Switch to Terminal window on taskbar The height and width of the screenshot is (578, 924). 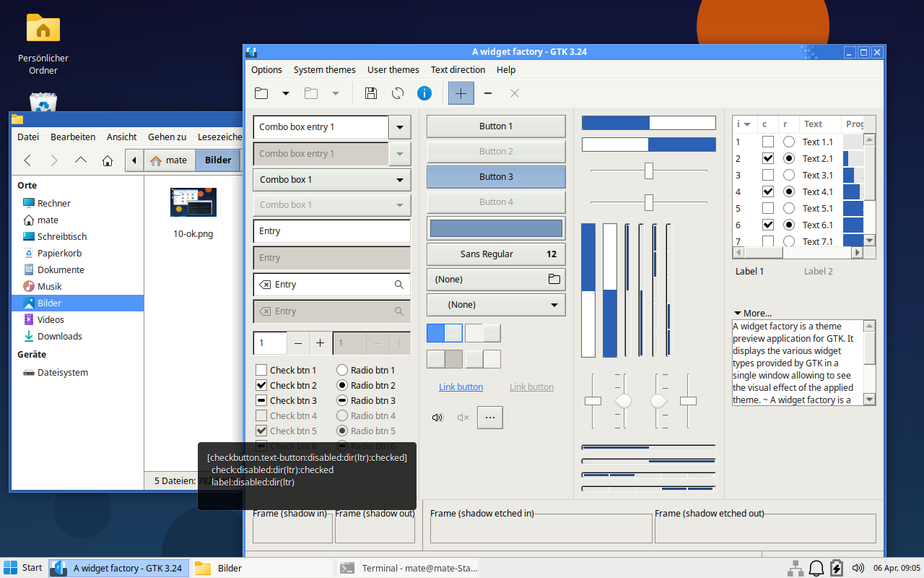click(409, 568)
